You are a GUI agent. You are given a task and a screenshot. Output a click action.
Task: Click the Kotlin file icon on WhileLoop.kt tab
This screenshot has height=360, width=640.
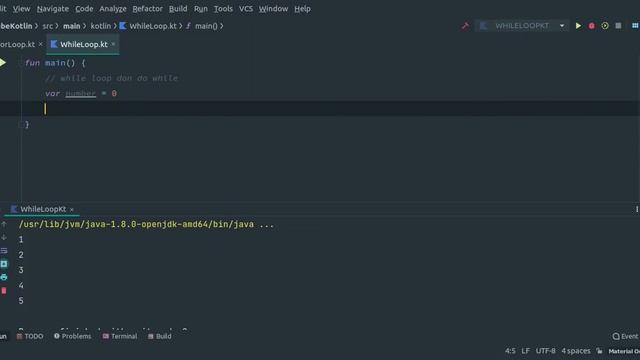54,44
